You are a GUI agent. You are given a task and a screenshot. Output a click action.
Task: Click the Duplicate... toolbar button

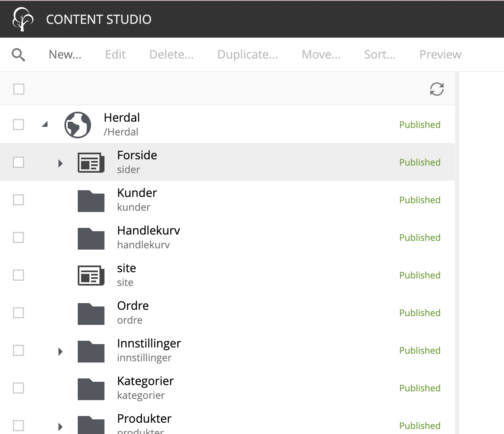point(247,55)
